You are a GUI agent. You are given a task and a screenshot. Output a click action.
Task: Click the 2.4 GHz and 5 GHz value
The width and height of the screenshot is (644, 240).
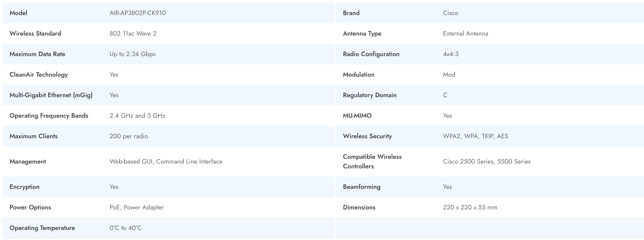point(137,116)
